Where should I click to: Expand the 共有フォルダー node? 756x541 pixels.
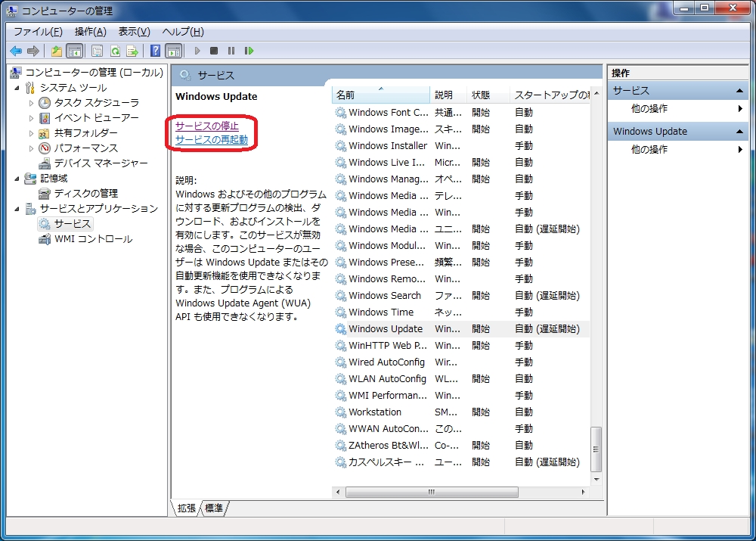coord(31,133)
